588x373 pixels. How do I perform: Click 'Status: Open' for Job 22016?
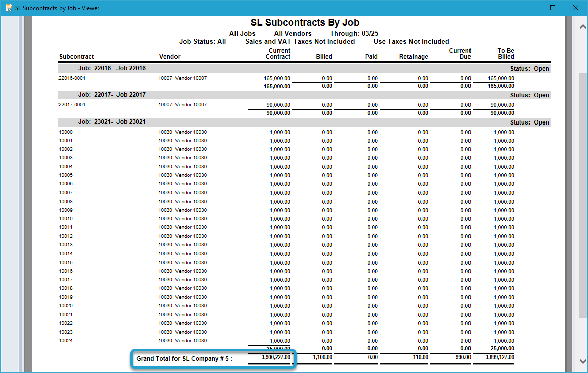point(530,69)
